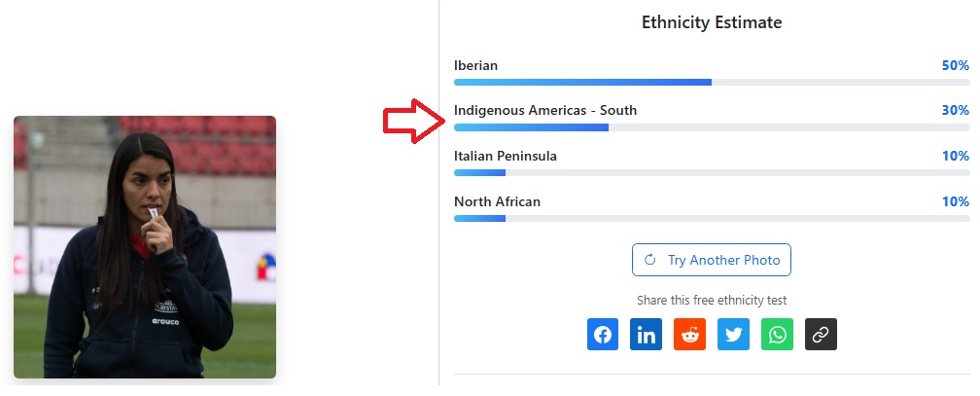Click the 50% value for Iberian

955,65
